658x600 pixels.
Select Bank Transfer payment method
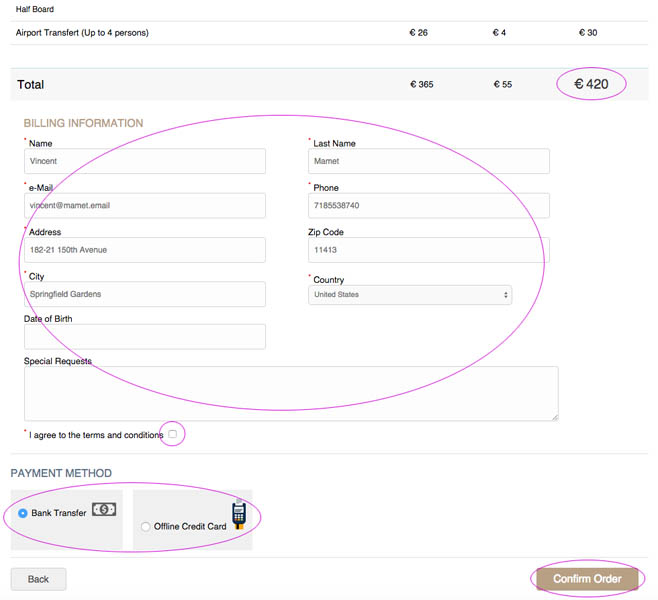24,513
